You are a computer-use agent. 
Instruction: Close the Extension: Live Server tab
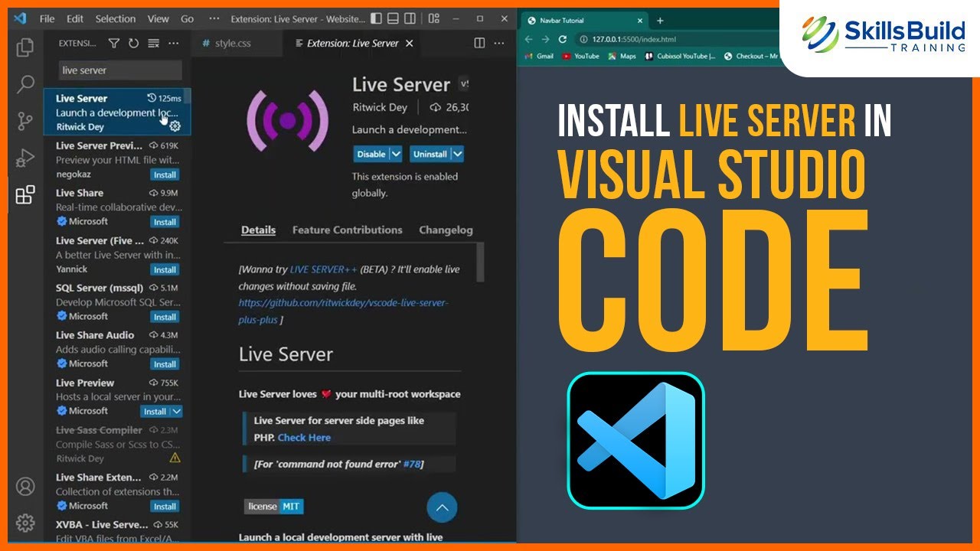[x=410, y=44]
